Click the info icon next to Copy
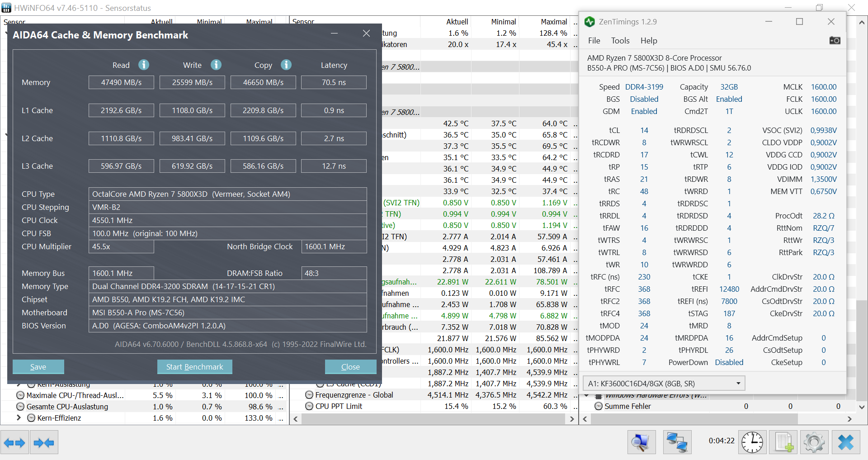 pyautogui.click(x=286, y=65)
